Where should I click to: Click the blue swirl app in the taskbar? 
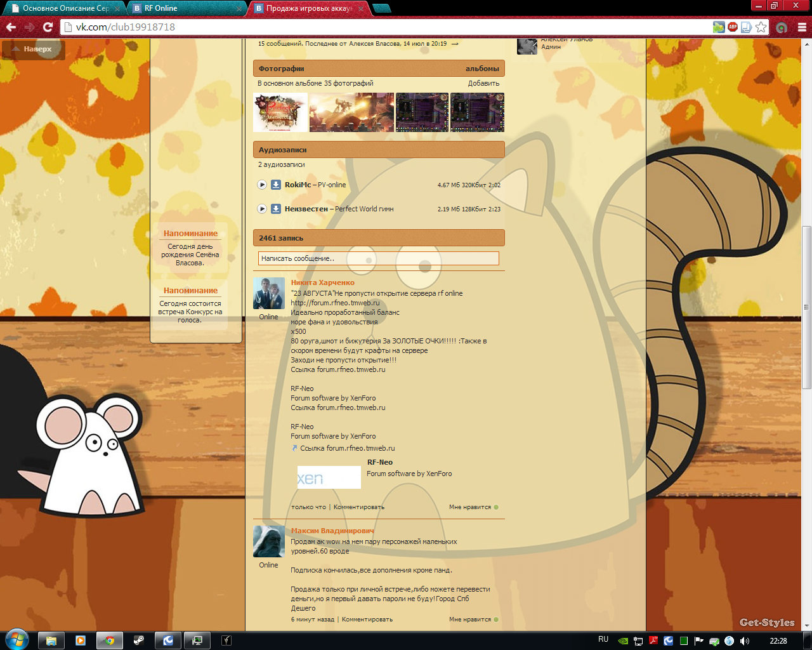point(168,640)
